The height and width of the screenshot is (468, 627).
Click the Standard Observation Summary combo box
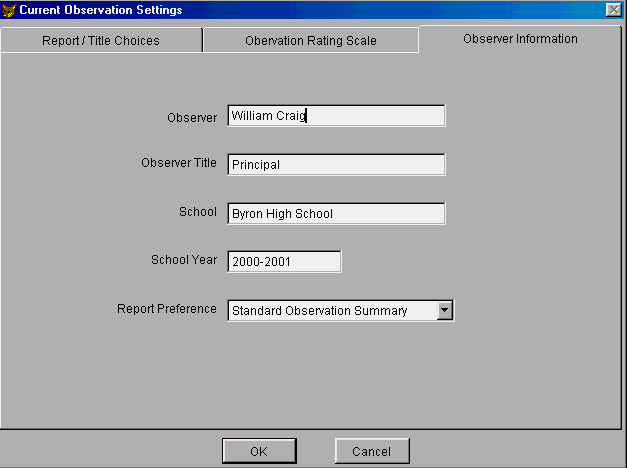coord(341,310)
